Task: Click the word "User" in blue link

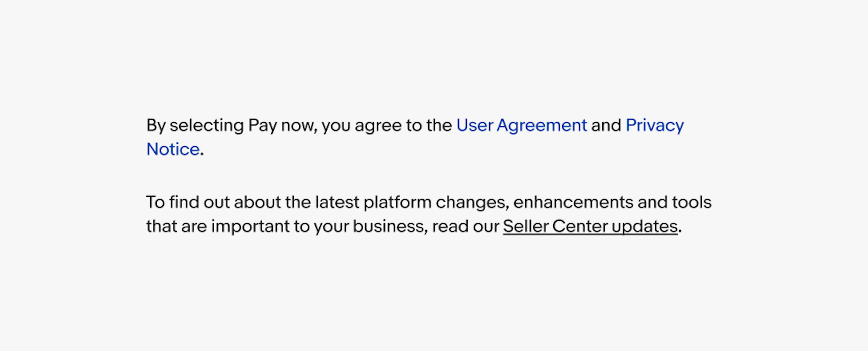Action: point(474,125)
